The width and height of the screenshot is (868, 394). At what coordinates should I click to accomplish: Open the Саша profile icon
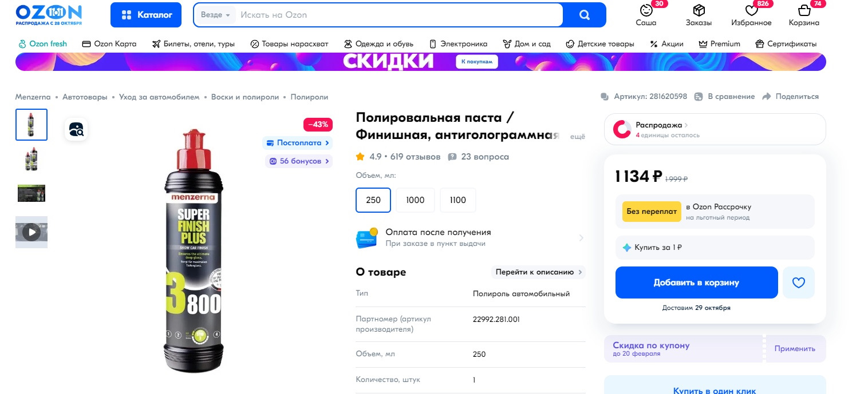pos(646,10)
